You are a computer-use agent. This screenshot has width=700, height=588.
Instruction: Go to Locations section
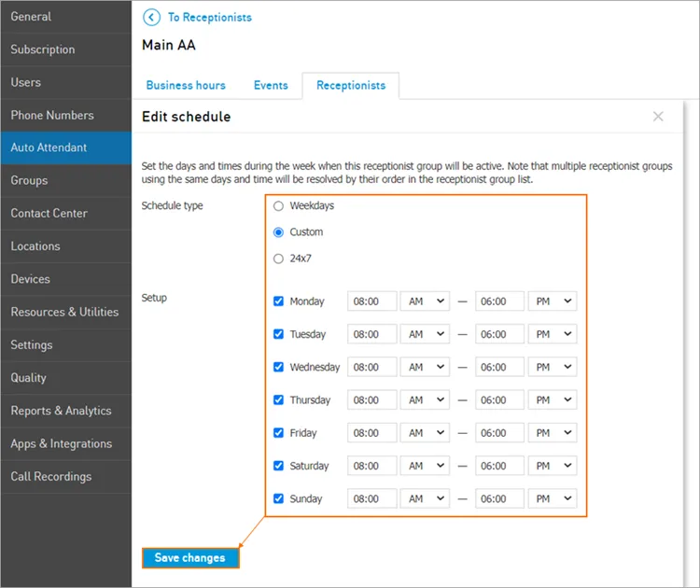[66, 246]
